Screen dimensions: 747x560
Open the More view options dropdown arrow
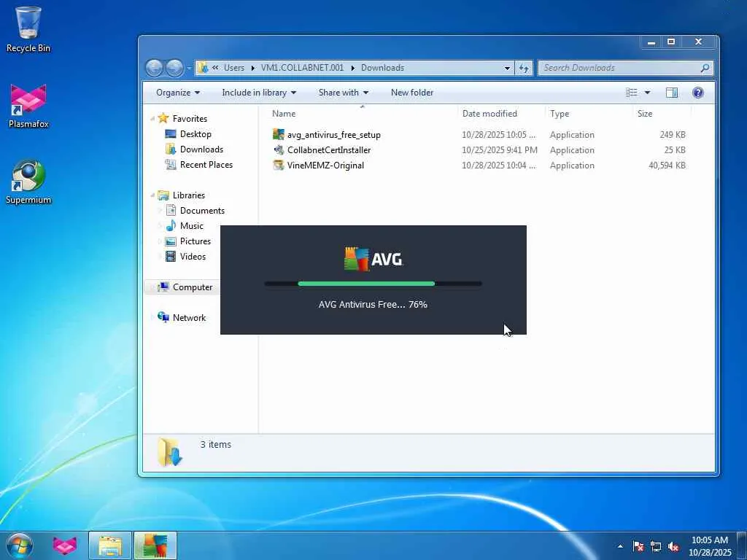tap(648, 93)
